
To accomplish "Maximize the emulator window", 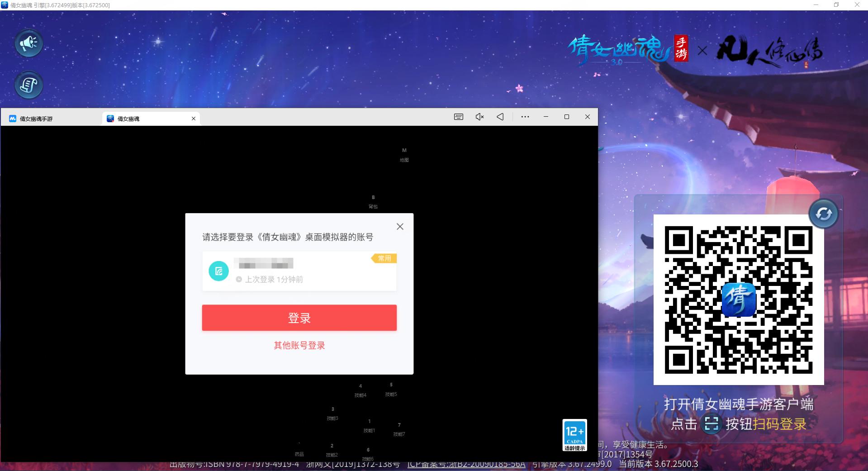I will tap(566, 117).
